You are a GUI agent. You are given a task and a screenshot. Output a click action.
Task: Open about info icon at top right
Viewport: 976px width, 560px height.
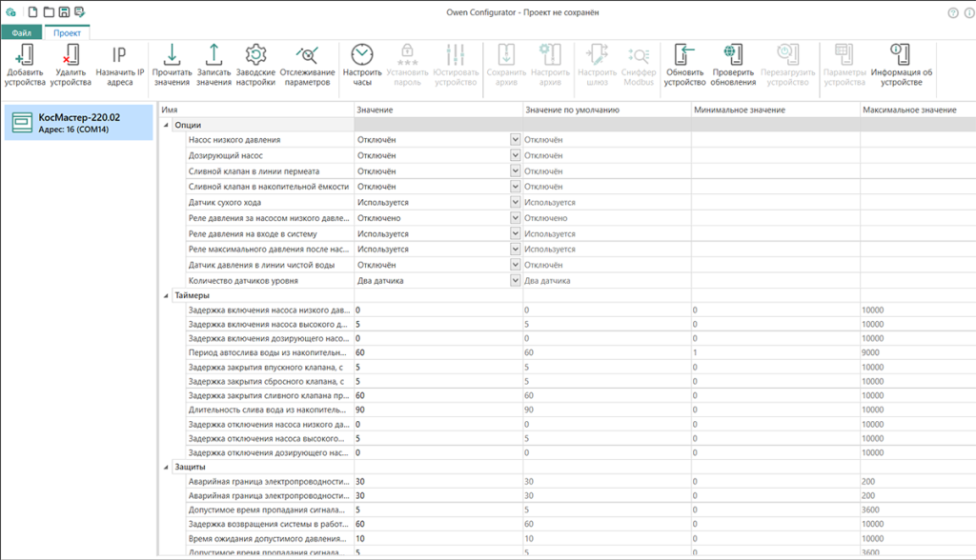click(x=969, y=12)
